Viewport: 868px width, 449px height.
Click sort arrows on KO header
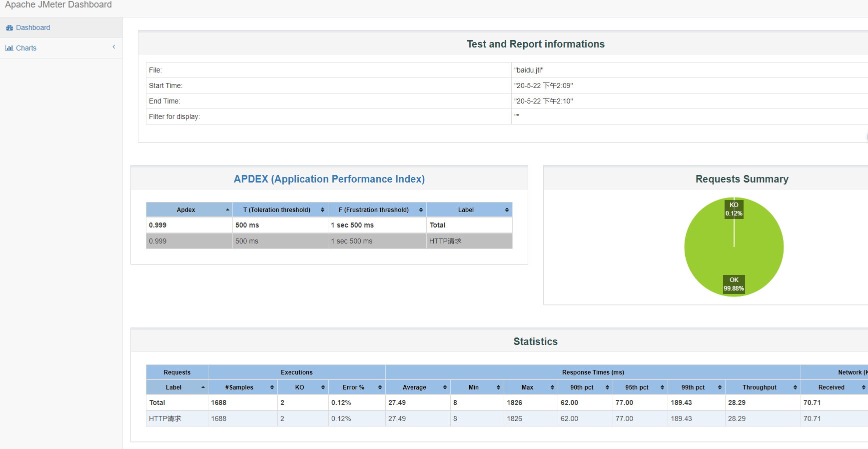coord(323,387)
